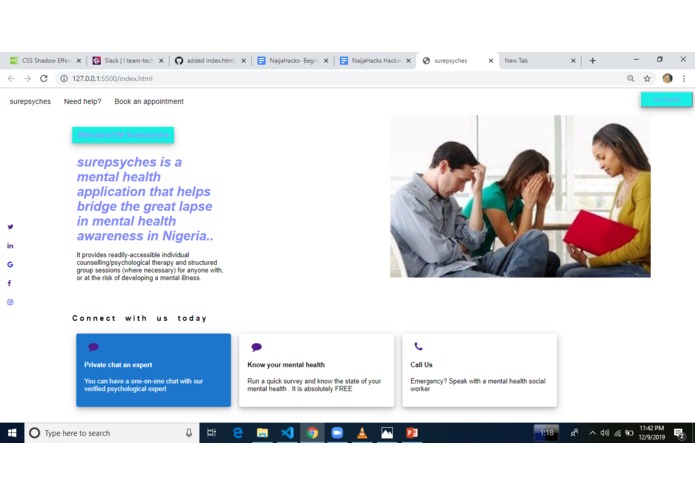Open notification center in system tray
The height and width of the screenshot is (494, 695).
point(679,433)
